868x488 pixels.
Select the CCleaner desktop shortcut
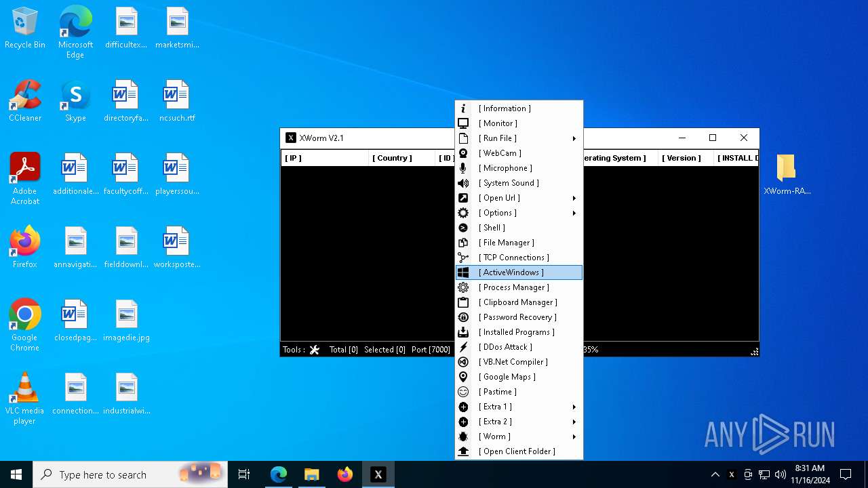25,102
